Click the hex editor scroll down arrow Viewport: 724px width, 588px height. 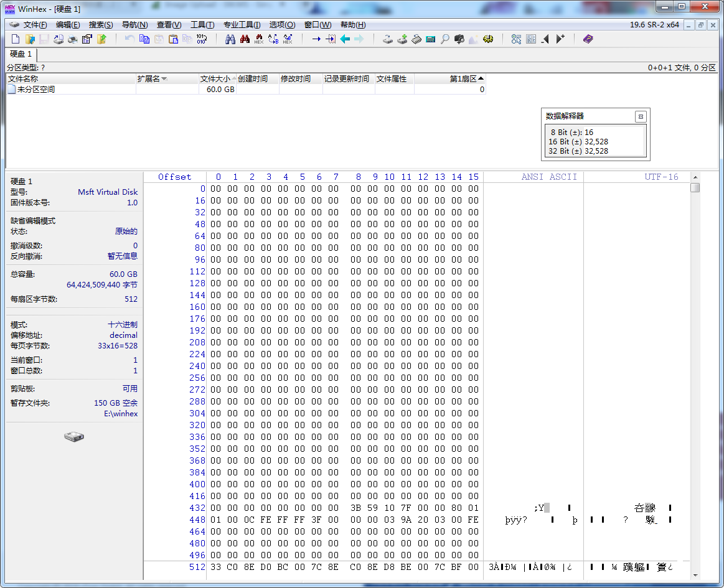coord(695,576)
